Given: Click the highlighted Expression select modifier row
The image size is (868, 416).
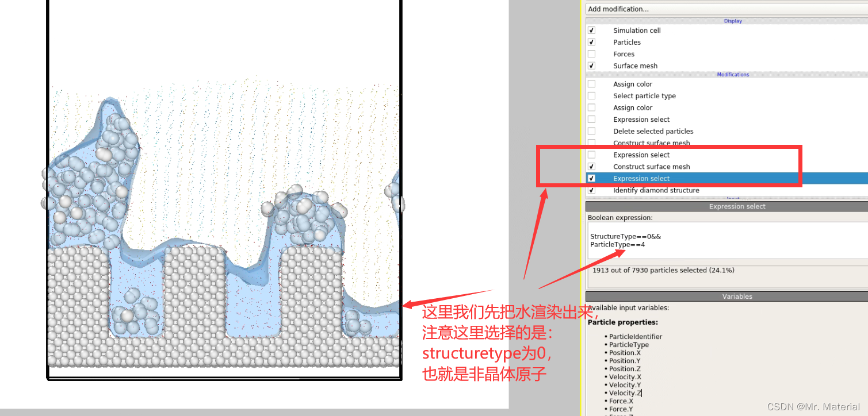Looking at the screenshot, I should click(x=726, y=179).
